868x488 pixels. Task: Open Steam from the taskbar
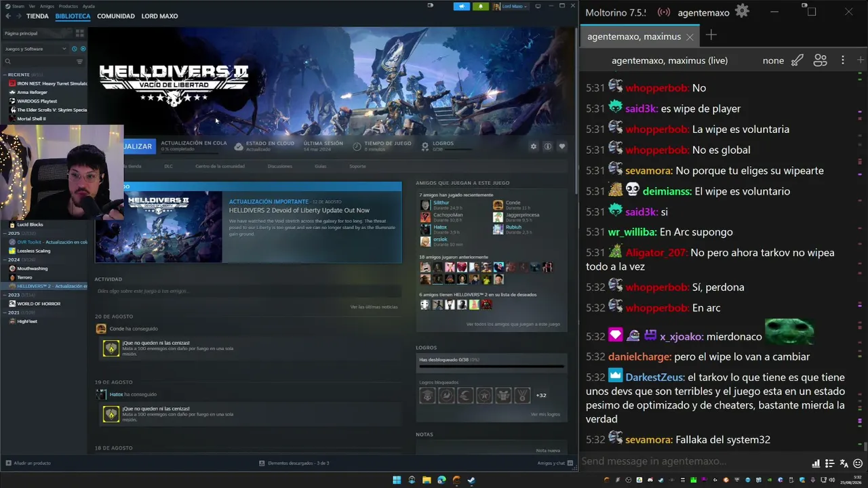[471, 481]
